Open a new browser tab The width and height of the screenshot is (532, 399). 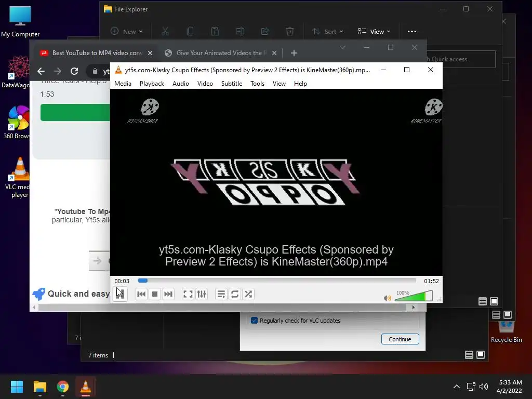pyautogui.click(x=294, y=53)
